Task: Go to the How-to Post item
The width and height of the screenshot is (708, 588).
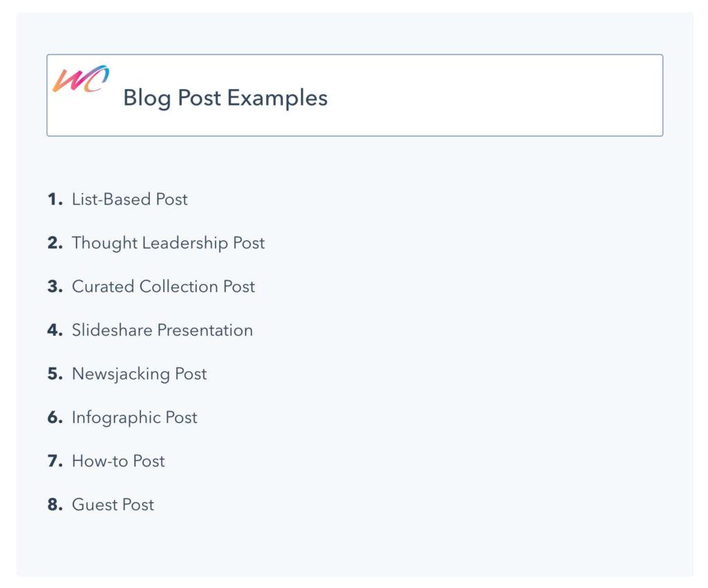Action: [x=118, y=461]
